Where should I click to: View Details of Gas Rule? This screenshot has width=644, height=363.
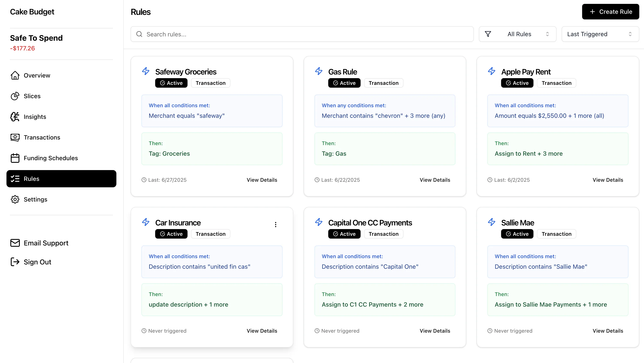pos(435,180)
